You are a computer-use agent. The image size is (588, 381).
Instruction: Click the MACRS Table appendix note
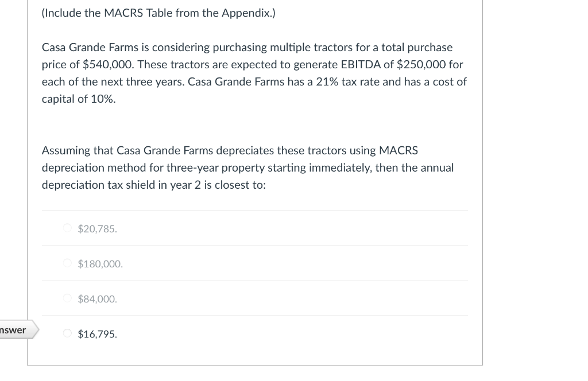(x=158, y=13)
